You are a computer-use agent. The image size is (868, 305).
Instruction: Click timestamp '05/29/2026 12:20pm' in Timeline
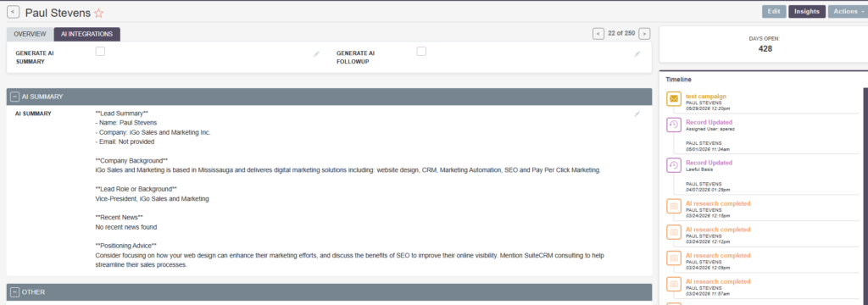708,108
